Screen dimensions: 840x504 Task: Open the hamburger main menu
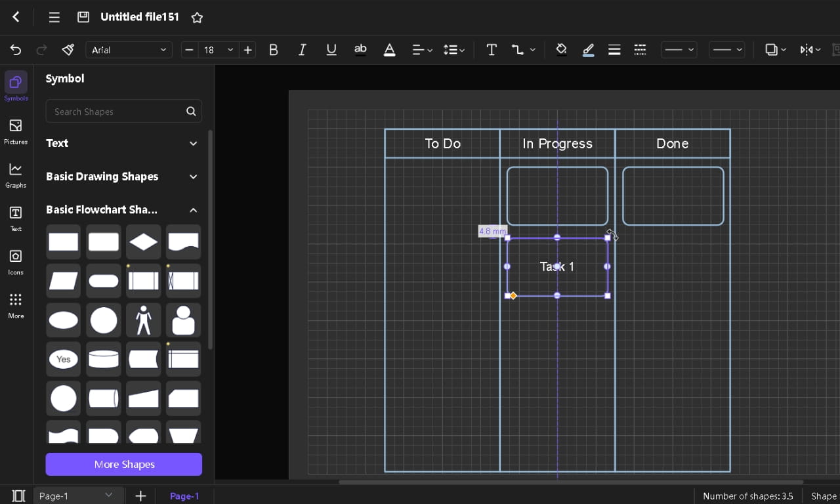54,18
